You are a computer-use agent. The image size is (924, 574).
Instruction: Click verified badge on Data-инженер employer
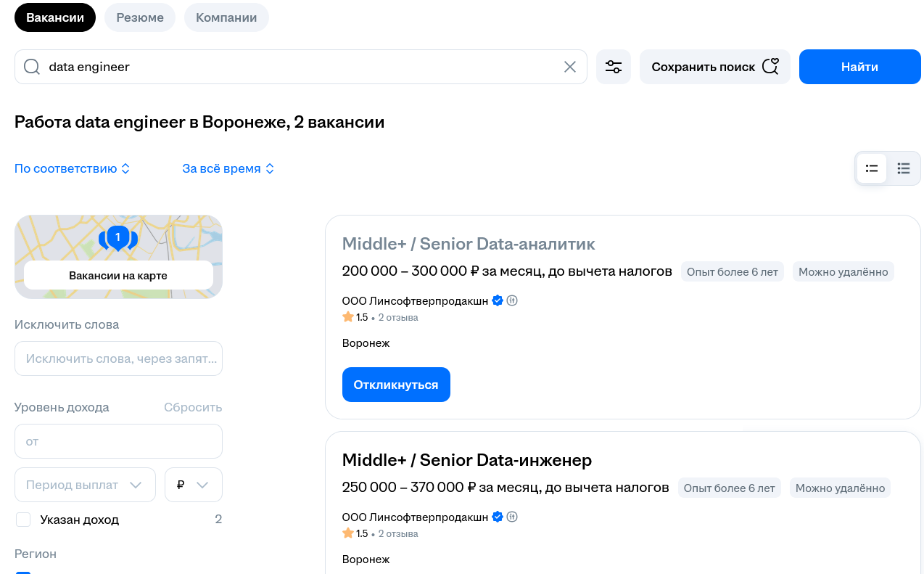pos(498,517)
